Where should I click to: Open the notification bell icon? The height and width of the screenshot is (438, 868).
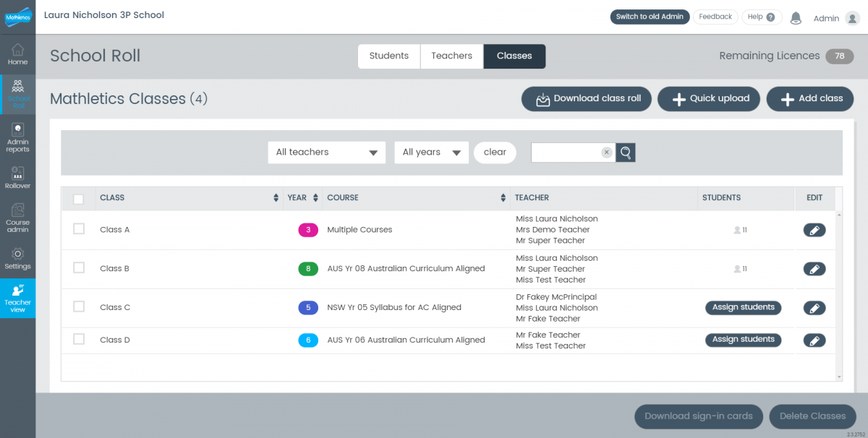(x=796, y=18)
